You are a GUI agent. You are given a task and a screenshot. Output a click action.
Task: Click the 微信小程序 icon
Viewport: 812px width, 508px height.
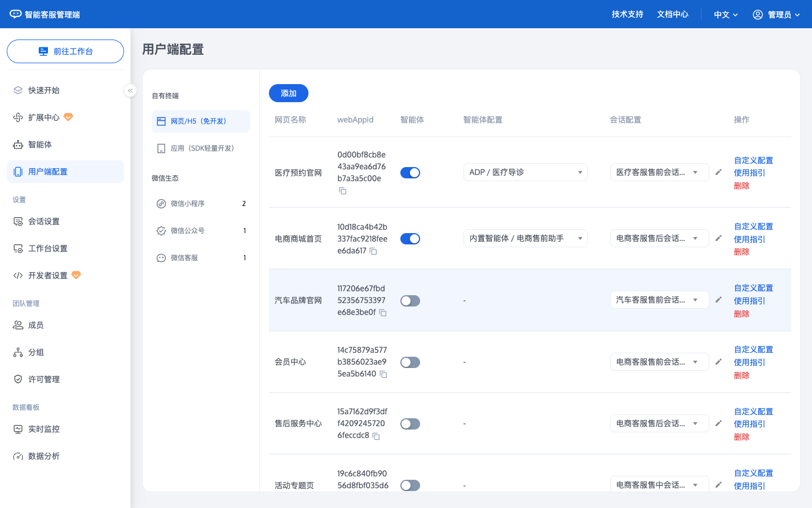[161, 204]
